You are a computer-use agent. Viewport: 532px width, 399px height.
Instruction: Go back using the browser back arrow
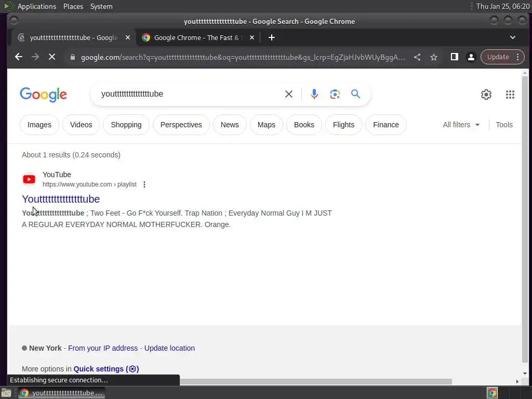pyautogui.click(x=19, y=57)
